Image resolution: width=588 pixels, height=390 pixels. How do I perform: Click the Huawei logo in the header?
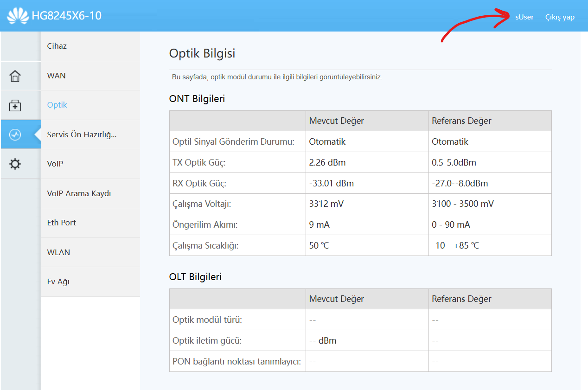click(x=18, y=16)
